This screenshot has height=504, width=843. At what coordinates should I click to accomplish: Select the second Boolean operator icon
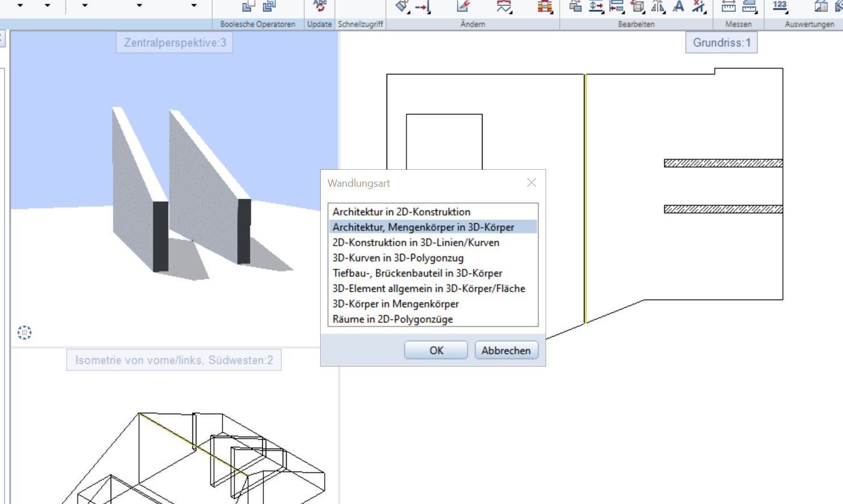(269, 6)
